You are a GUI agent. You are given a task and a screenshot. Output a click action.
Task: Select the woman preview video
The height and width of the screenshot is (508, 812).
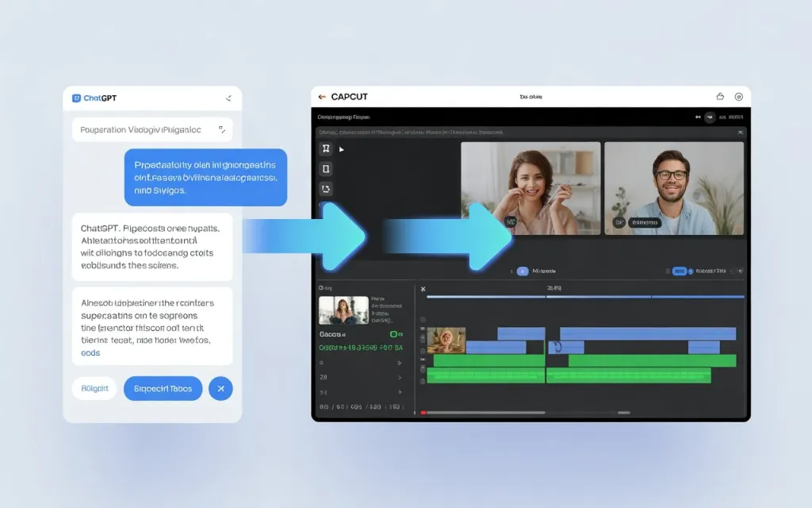click(530, 188)
